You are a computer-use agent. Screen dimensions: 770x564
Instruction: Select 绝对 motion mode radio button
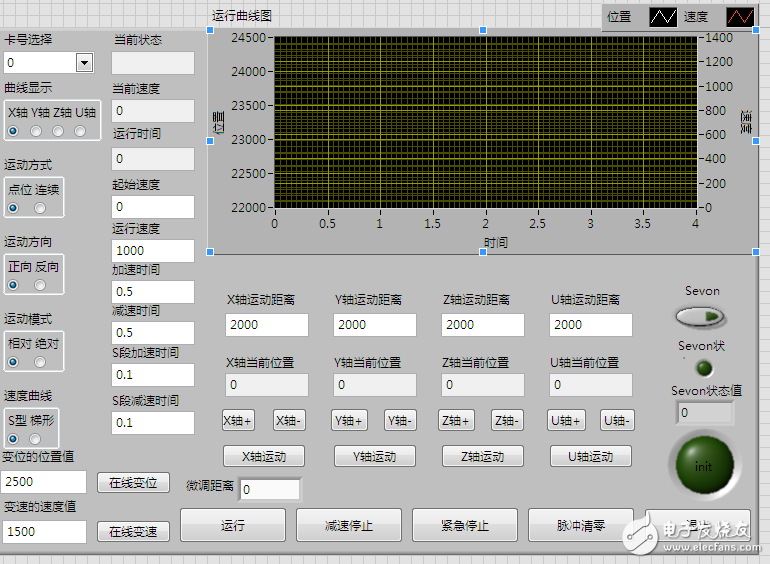(x=41, y=362)
